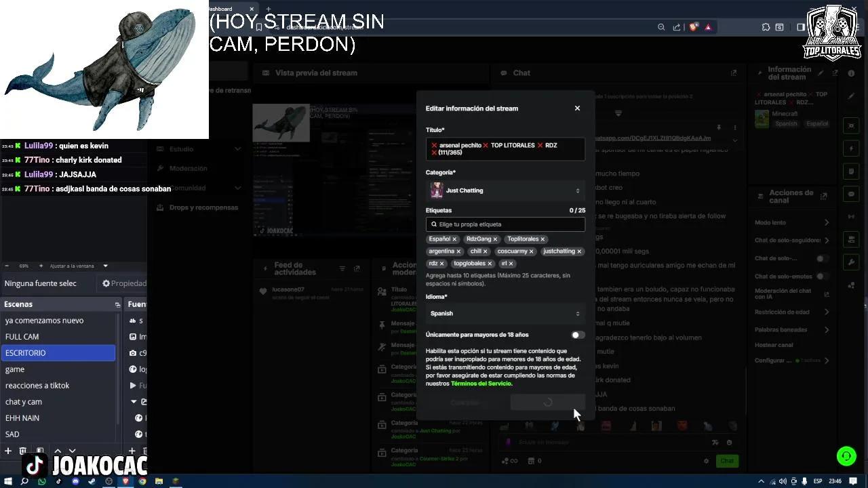The image size is (868, 488).
Task: Move scene up with arrow icon
Action: click(58, 451)
